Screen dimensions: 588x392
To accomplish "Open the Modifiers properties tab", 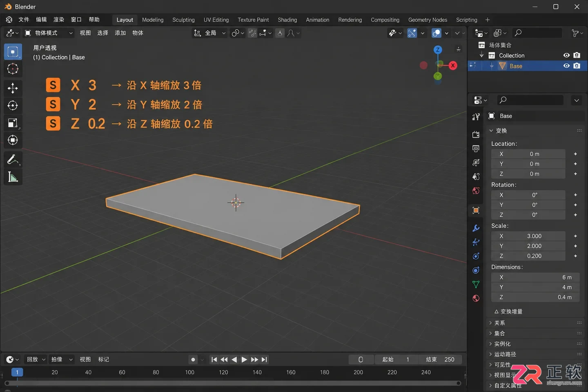I will pyautogui.click(x=476, y=228).
